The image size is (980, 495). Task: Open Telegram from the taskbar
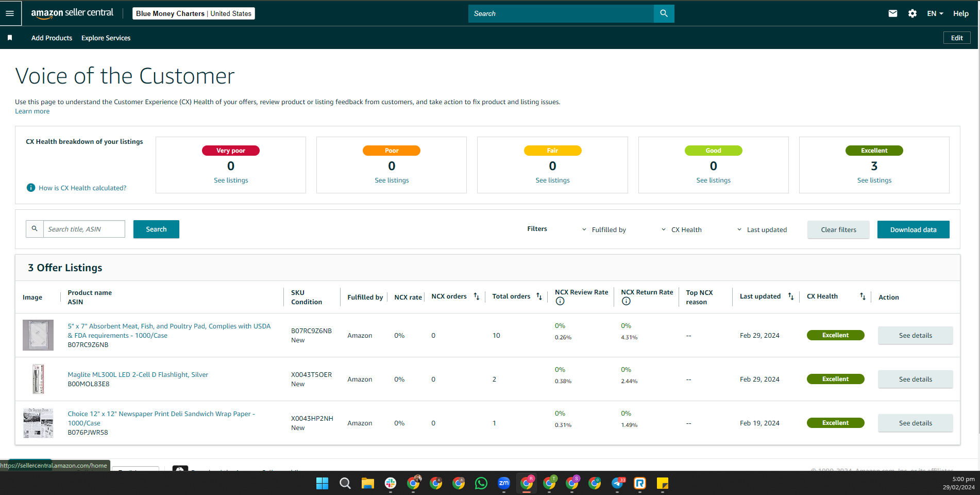click(617, 483)
